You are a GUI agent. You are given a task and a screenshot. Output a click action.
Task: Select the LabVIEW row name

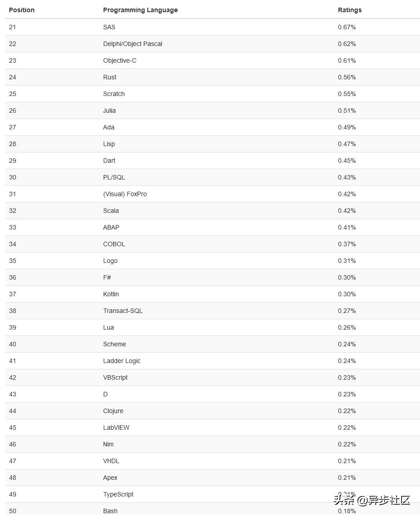[116, 428]
